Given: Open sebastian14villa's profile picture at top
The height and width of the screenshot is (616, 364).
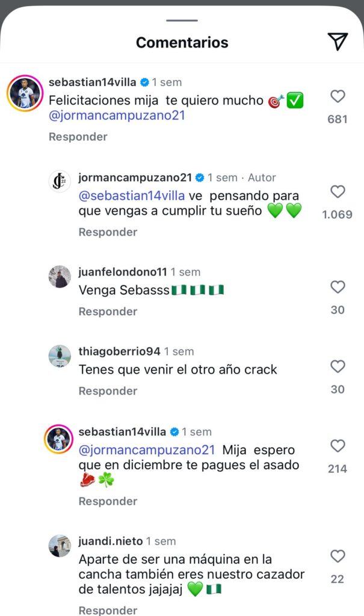Looking at the screenshot, I should coord(25,93).
